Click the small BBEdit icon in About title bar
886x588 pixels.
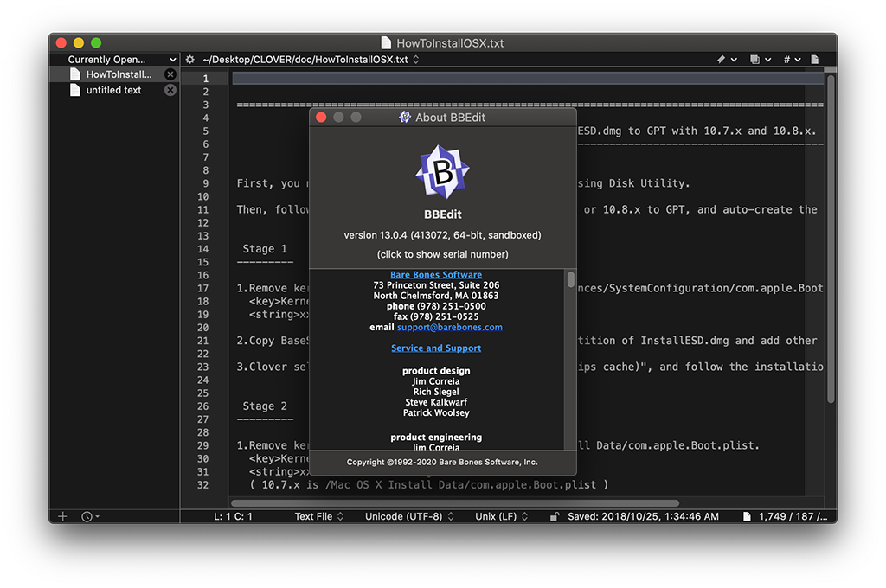pyautogui.click(x=405, y=117)
